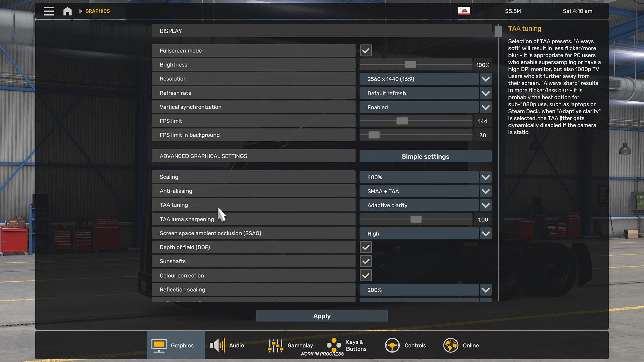Click the Keys & Buttons icon
This screenshot has height=362, width=644.
334,345
